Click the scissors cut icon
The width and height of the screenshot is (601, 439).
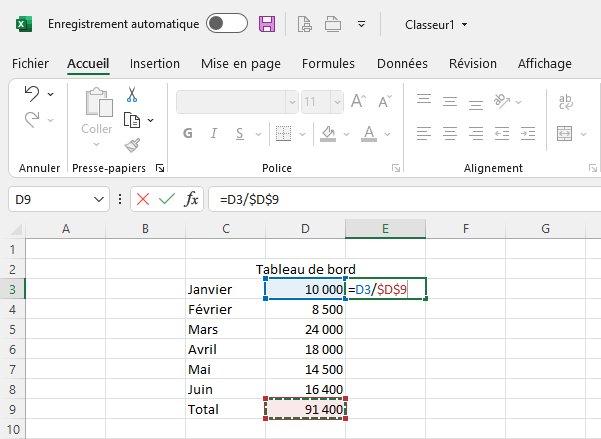pyautogui.click(x=132, y=94)
